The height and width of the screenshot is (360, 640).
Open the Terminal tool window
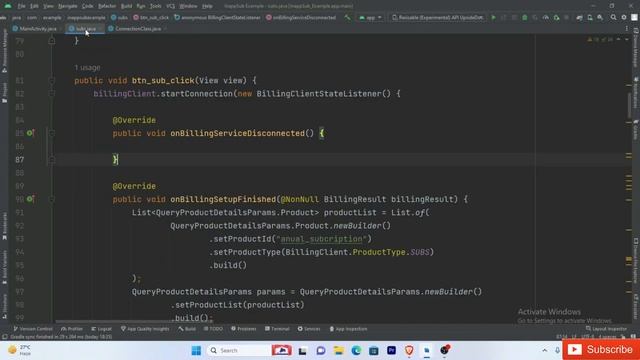(277, 329)
